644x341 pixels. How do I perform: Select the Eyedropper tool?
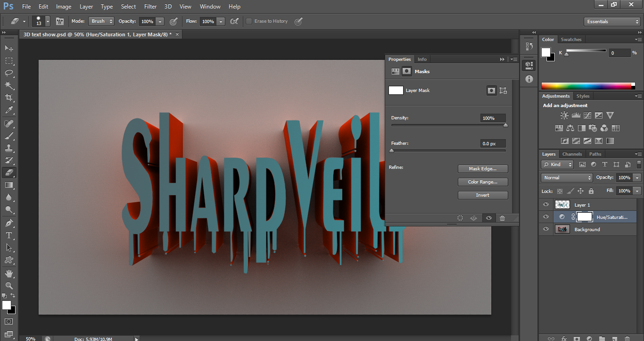[9, 110]
